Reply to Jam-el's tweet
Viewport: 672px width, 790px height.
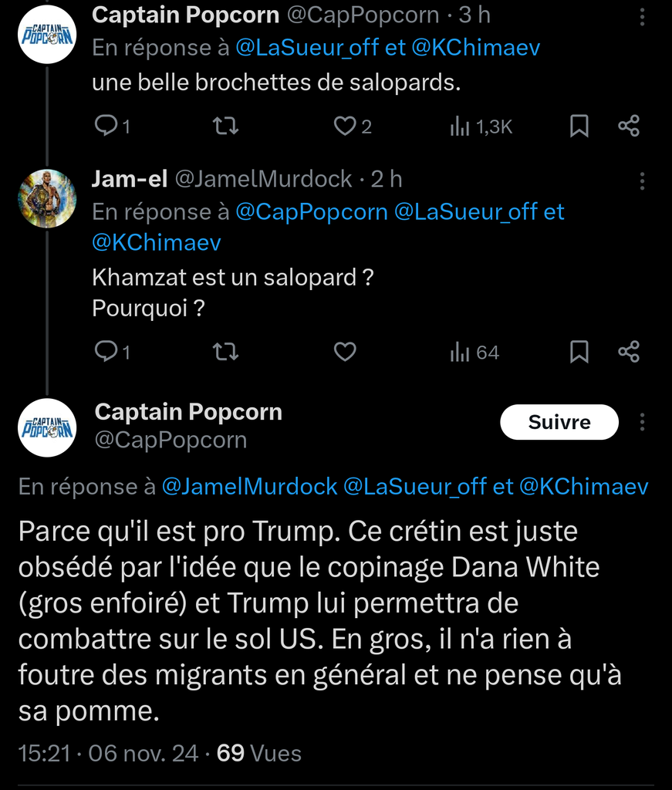tap(105, 352)
